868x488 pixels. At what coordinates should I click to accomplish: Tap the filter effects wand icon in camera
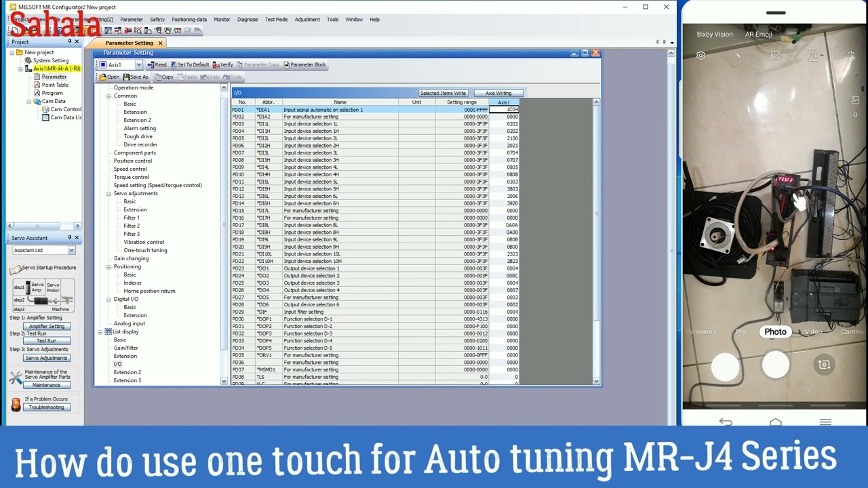(851, 56)
